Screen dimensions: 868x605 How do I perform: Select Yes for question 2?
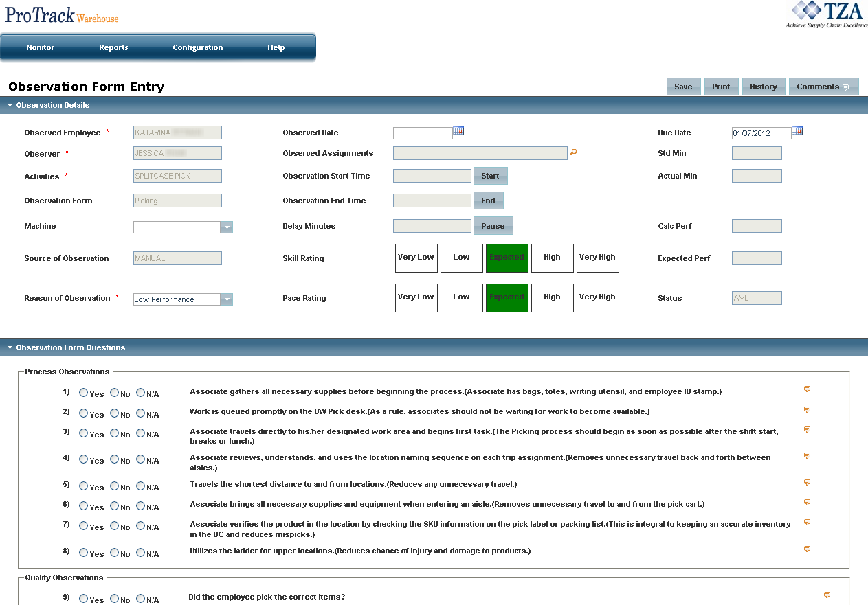(83, 413)
